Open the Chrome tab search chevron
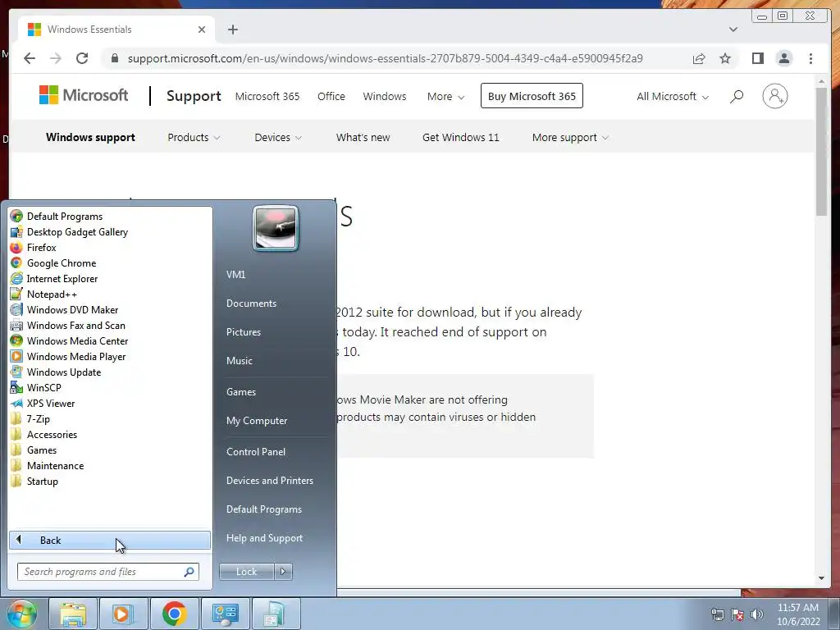 point(733,30)
